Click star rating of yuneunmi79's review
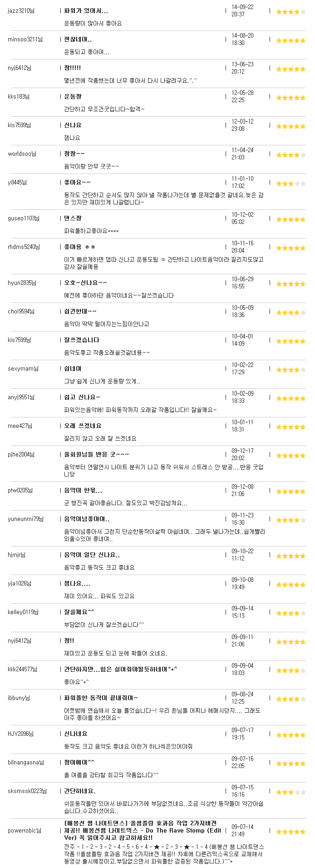 click(x=291, y=520)
